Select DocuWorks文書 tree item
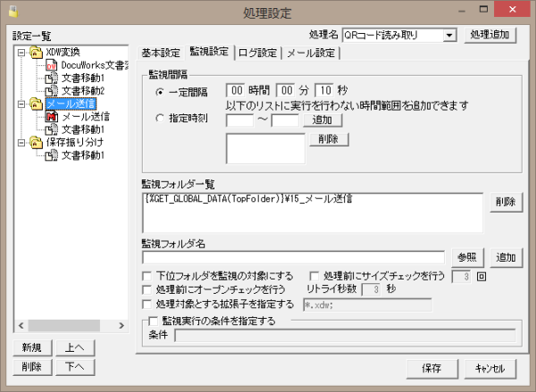The width and height of the screenshot is (536, 392). [x=95, y=65]
